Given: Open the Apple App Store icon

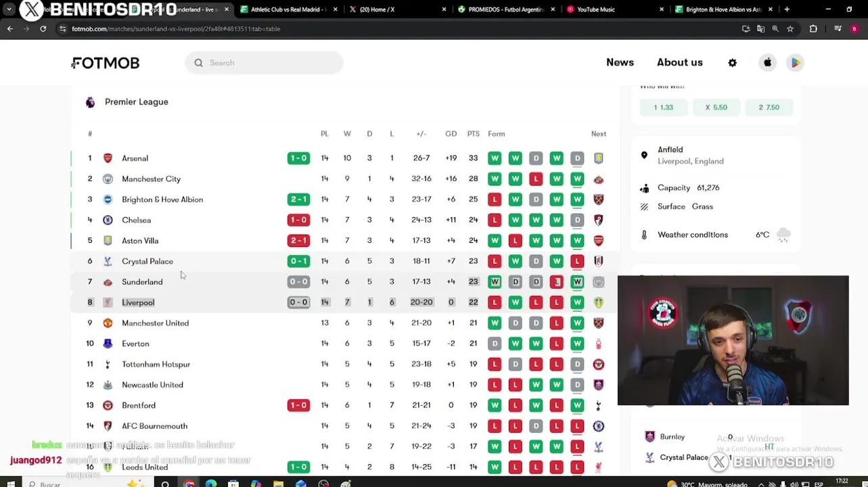Looking at the screenshot, I should tap(767, 63).
